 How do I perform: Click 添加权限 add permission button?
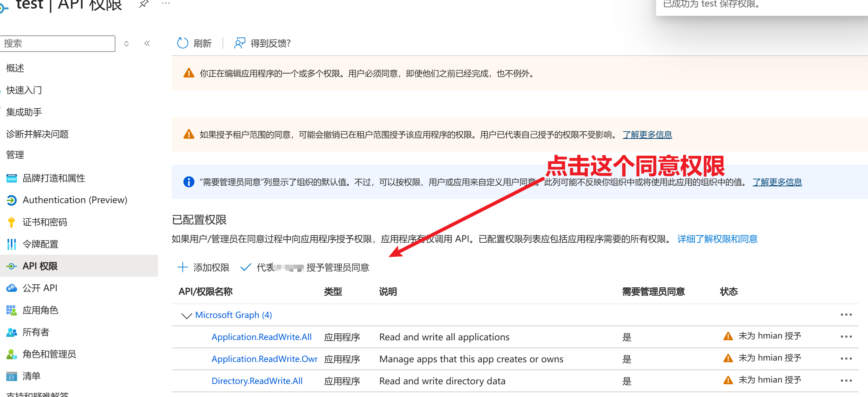204,267
